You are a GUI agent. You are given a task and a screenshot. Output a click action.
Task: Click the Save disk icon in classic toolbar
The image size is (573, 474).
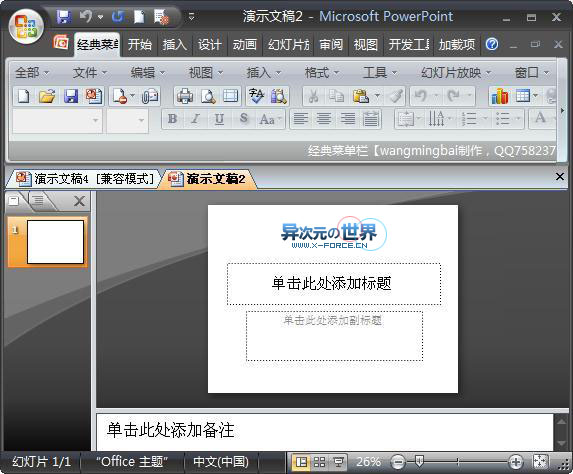tap(71, 96)
